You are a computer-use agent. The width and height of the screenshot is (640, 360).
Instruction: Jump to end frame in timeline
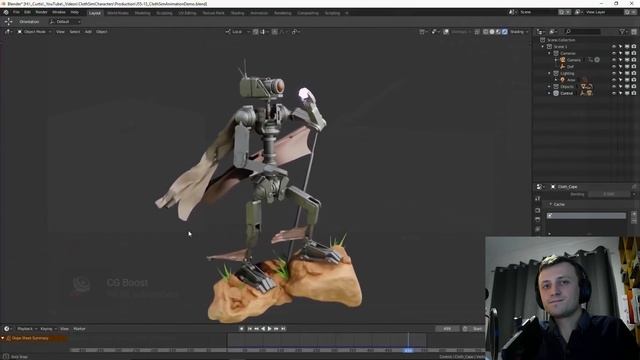(x=283, y=329)
